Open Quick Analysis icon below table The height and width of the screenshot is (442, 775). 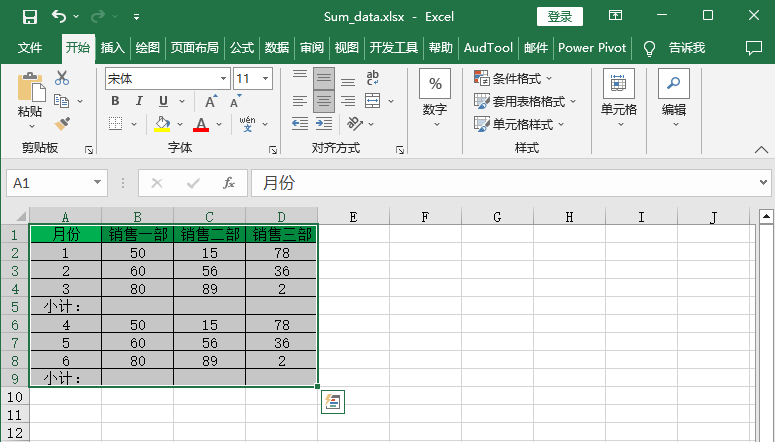(x=333, y=402)
